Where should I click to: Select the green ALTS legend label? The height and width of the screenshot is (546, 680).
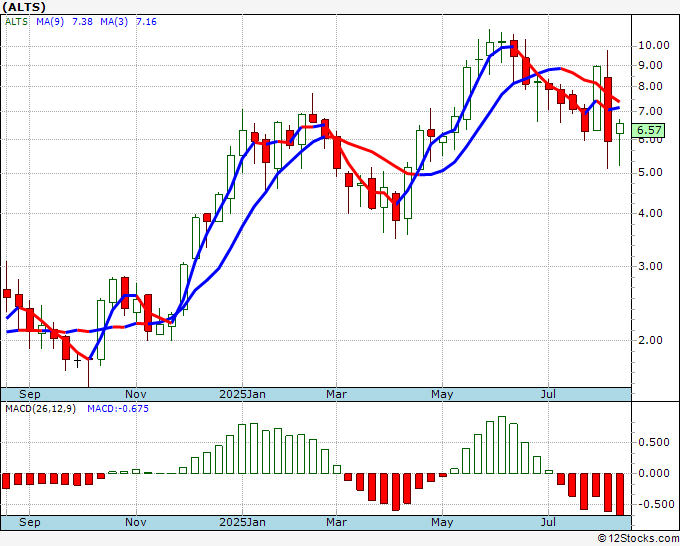point(16,22)
